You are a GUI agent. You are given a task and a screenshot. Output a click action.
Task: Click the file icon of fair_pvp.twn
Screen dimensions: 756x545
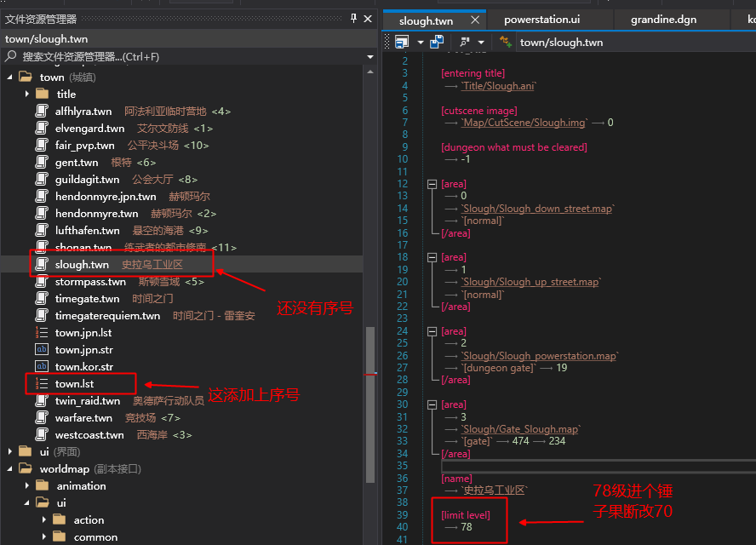[x=42, y=145]
